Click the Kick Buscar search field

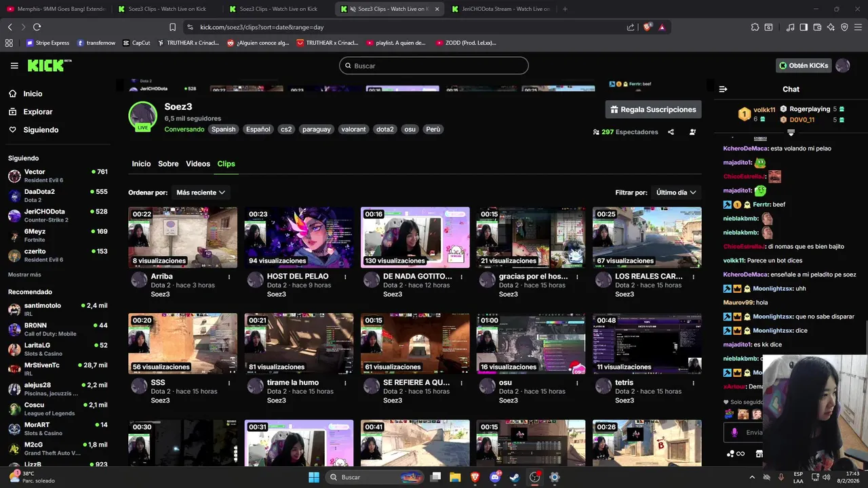(434, 66)
